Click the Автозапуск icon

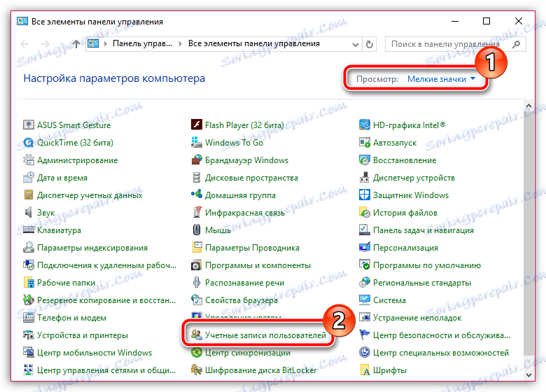[x=364, y=142]
